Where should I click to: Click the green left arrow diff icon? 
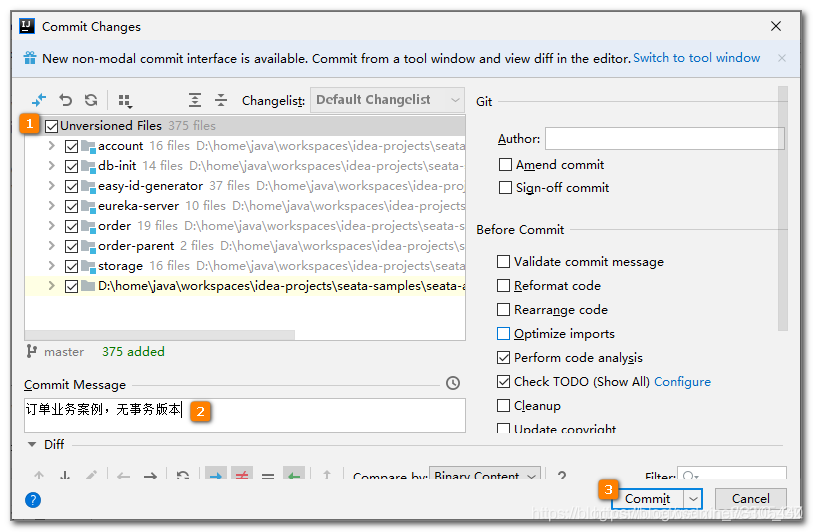(294, 473)
